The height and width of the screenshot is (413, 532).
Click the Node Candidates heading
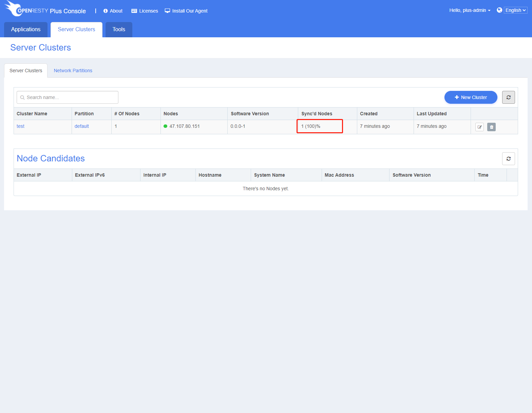coord(51,158)
